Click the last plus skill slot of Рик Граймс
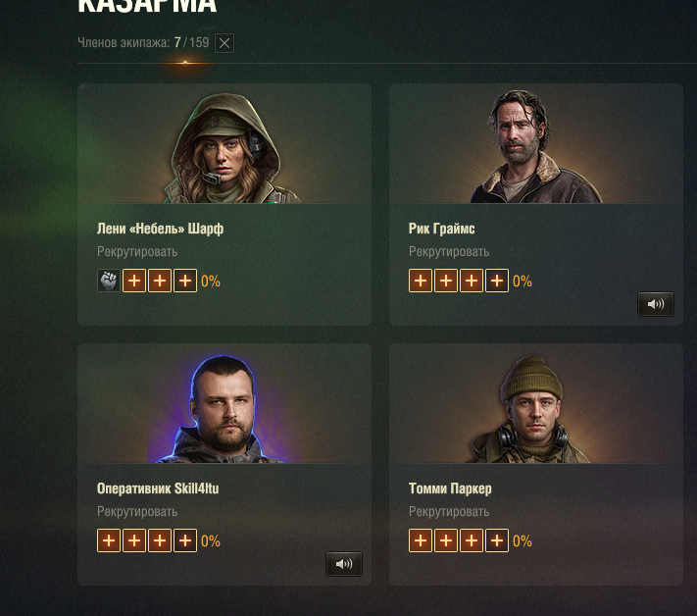Screen dimensions: 697x616 497,281
